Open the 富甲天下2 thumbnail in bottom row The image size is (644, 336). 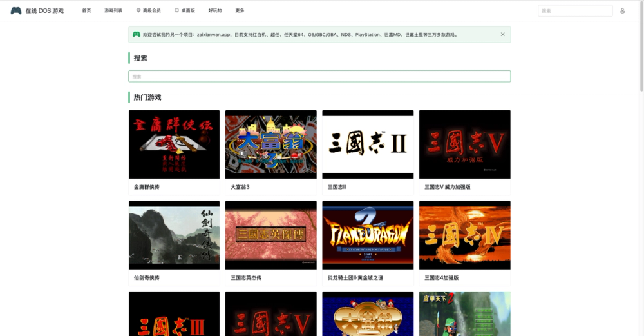(x=465, y=314)
